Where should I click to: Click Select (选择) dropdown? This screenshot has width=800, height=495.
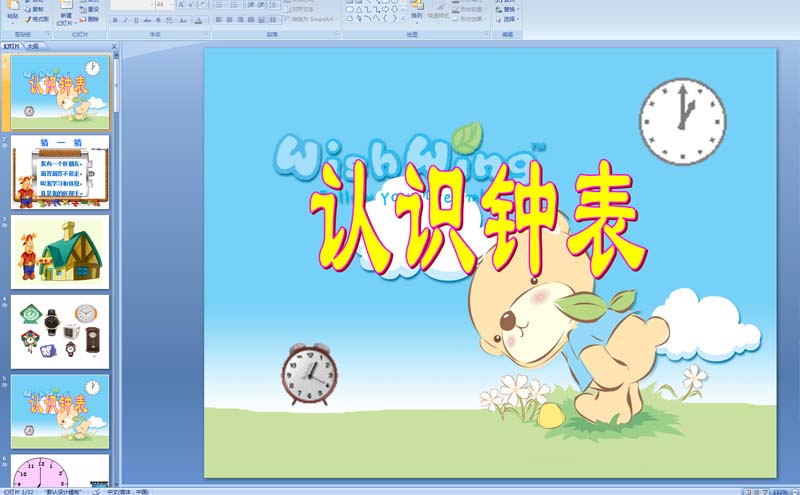click(x=508, y=19)
